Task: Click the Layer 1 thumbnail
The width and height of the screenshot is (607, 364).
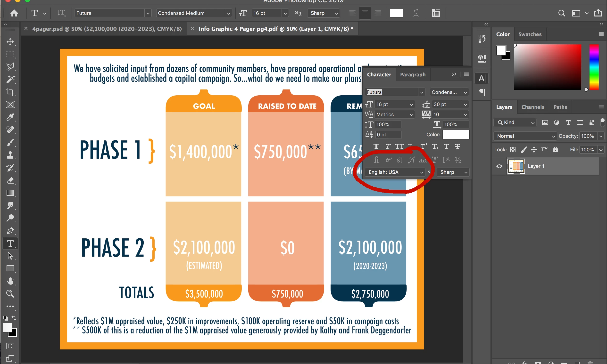Action: 516,166
